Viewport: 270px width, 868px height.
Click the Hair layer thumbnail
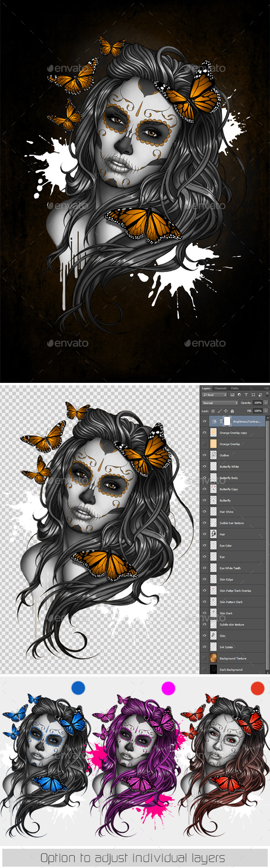tap(213, 534)
